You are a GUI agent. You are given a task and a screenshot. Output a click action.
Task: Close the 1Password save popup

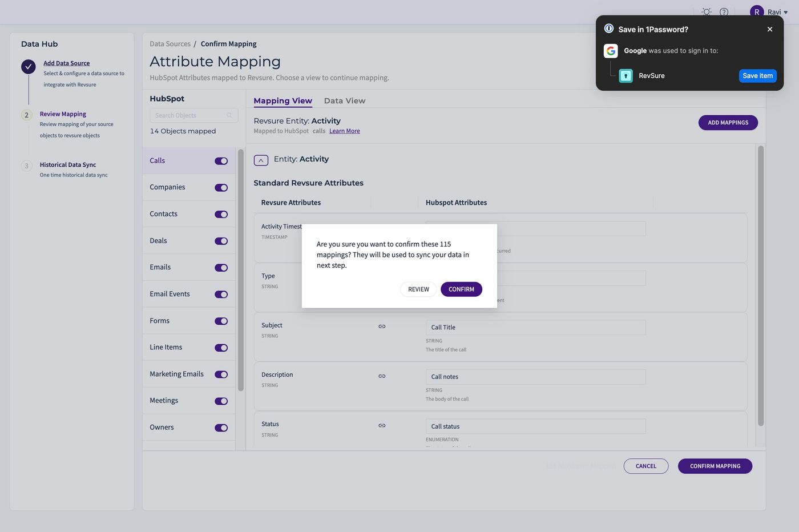point(770,29)
